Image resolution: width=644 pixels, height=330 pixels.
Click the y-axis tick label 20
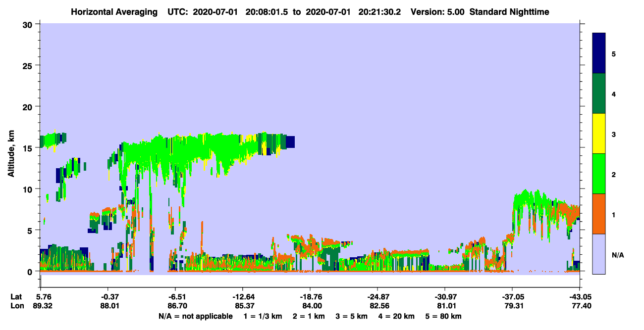point(29,106)
